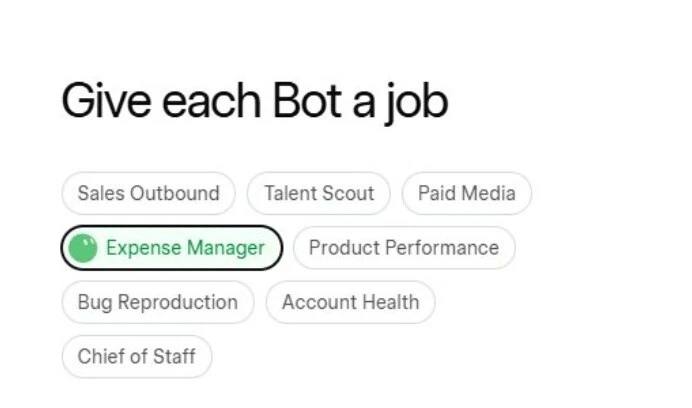Select the Product Performance job chip
Screen dimensions: 692x408
pos(404,248)
